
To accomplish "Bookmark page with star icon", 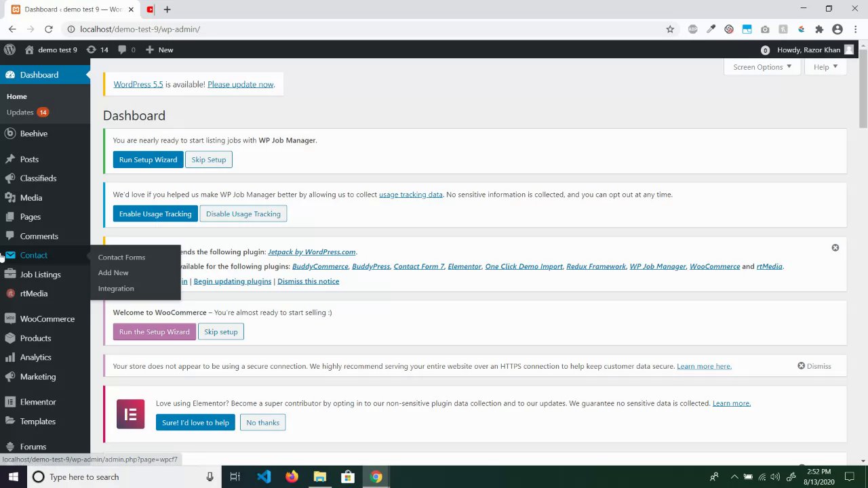I will click(670, 29).
